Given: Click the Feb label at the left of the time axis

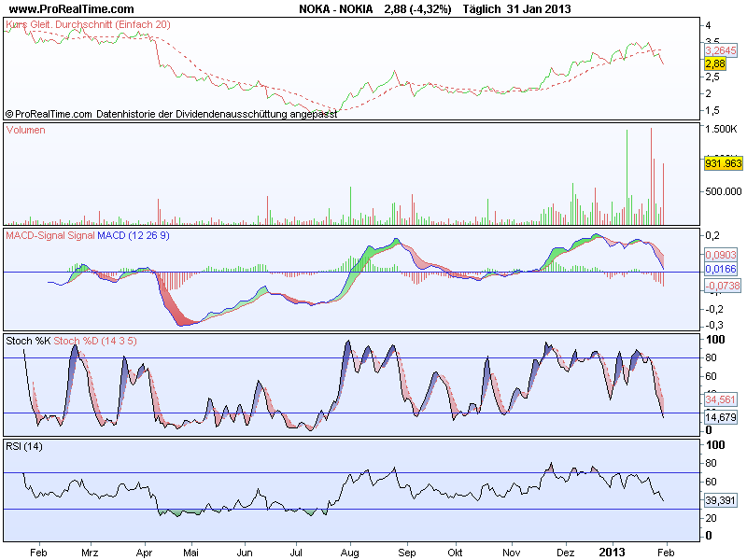Looking at the screenshot, I should click(x=38, y=553).
